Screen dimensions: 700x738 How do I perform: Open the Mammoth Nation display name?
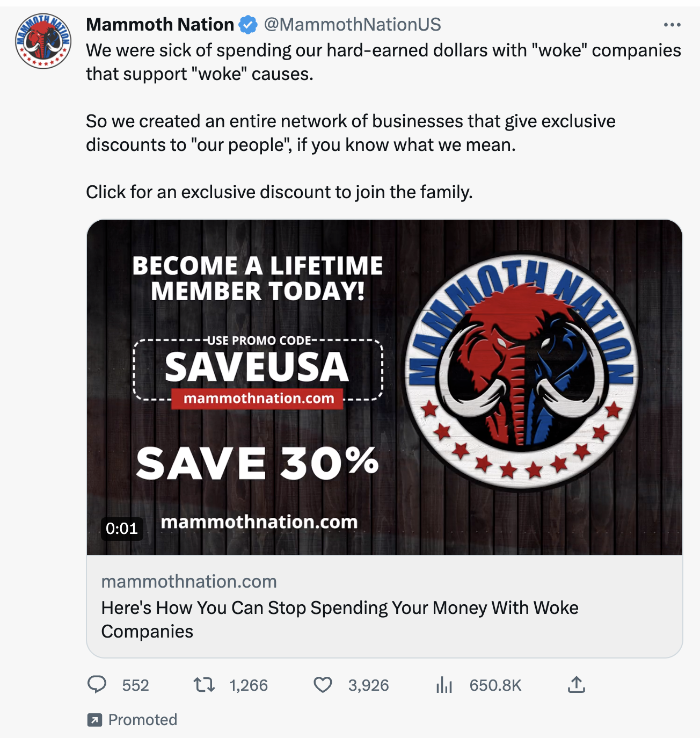point(160,25)
